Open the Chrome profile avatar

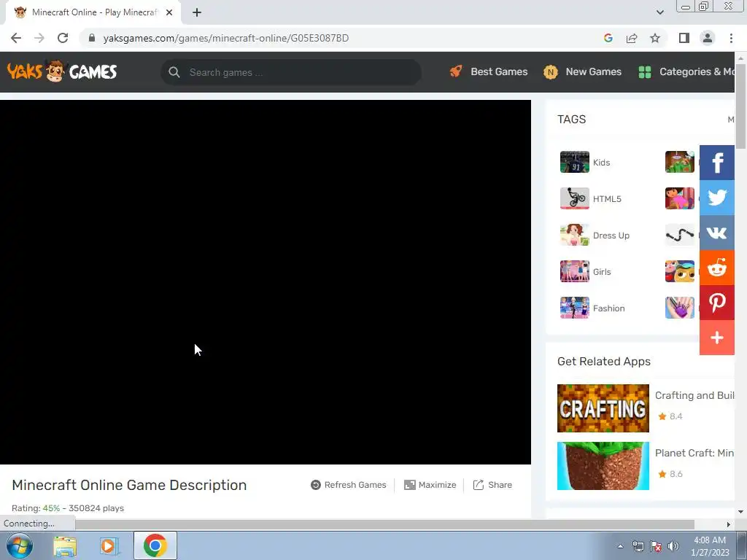tap(708, 38)
